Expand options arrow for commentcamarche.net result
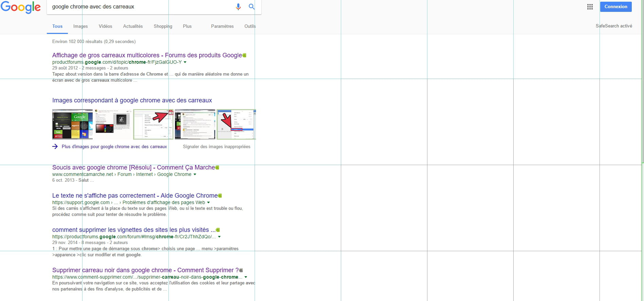This screenshot has width=644, height=301. point(195,175)
